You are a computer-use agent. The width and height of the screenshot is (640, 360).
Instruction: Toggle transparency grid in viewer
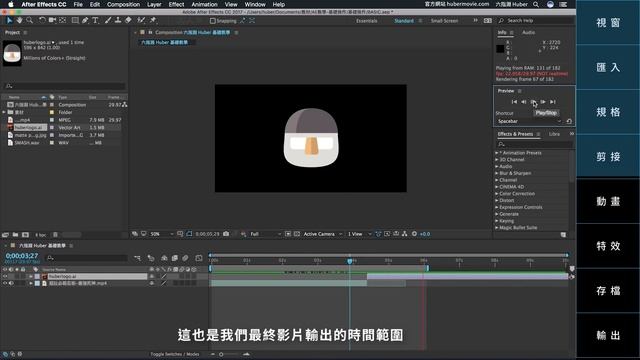297,234
